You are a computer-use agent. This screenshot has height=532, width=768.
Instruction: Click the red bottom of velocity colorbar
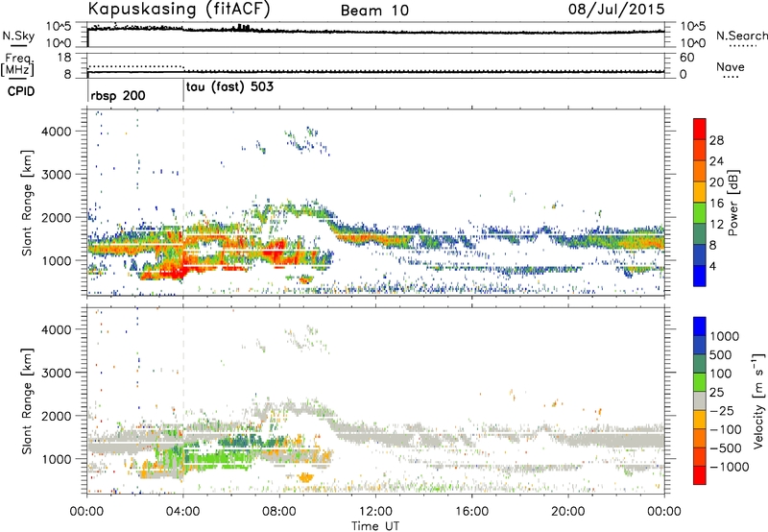[700, 475]
